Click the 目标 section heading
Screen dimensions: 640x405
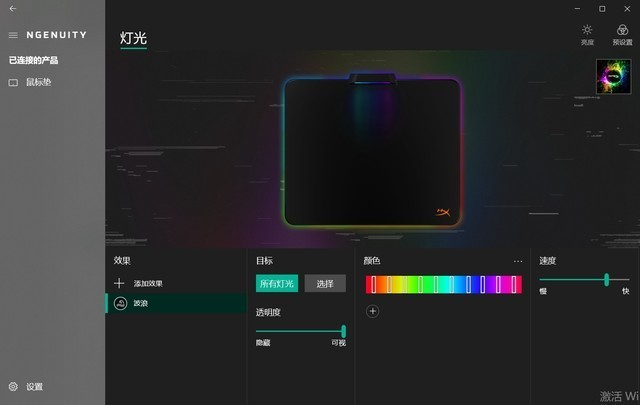pyautogui.click(x=264, y=260)
